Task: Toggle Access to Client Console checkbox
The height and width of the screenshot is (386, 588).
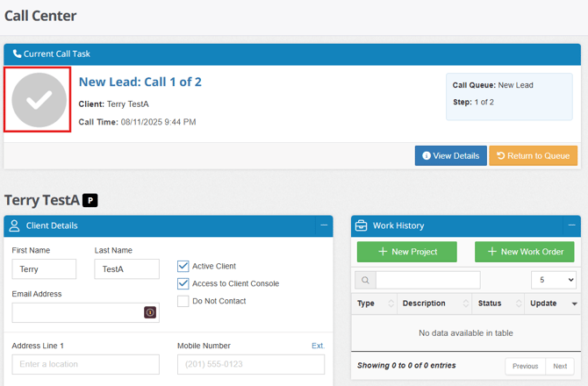Action: (x=183, y=283)
